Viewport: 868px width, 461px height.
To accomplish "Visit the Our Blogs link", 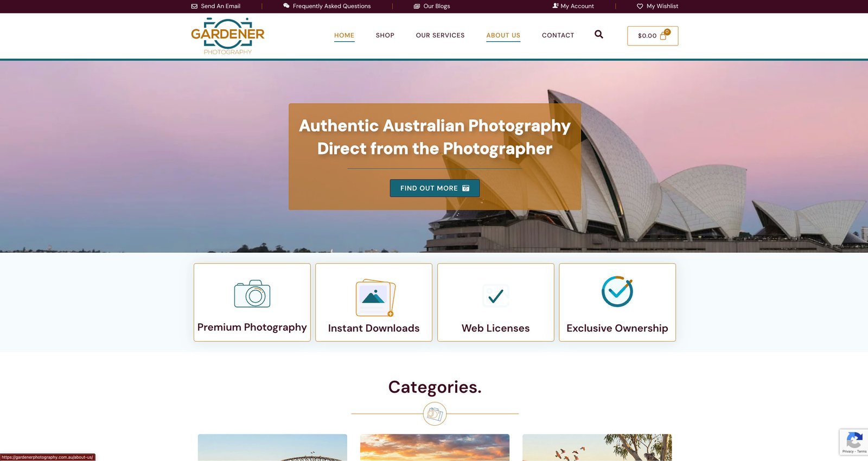I will point(432,6).
